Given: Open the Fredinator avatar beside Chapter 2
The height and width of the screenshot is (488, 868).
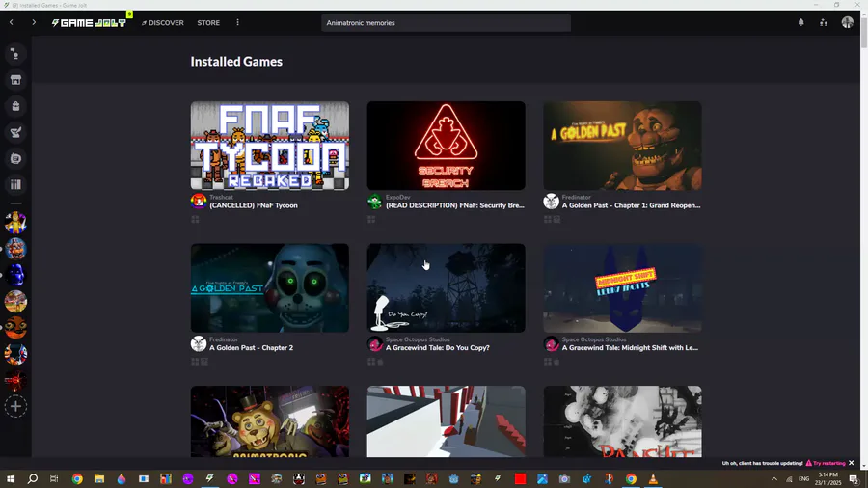Looking at the screenshot, I should (x=199, y=343).
